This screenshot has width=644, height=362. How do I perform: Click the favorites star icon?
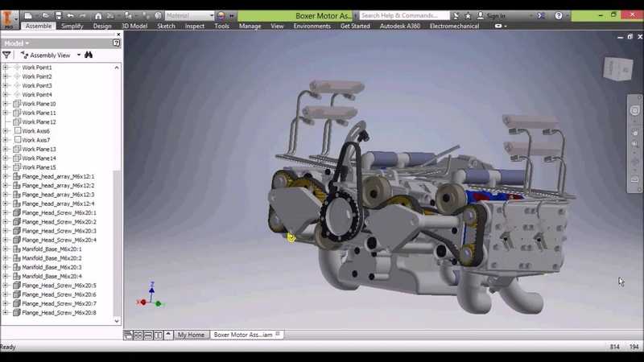(x=469, y=15)
